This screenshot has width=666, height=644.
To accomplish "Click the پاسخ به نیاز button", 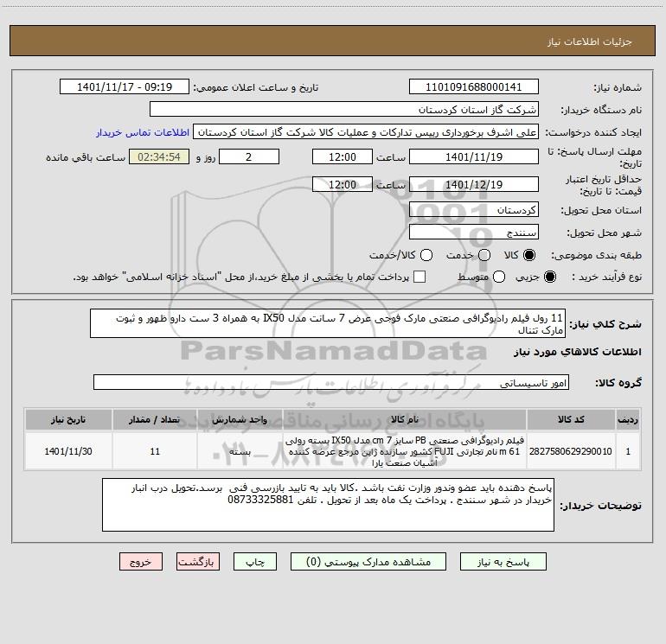I will tap(503, 562).
